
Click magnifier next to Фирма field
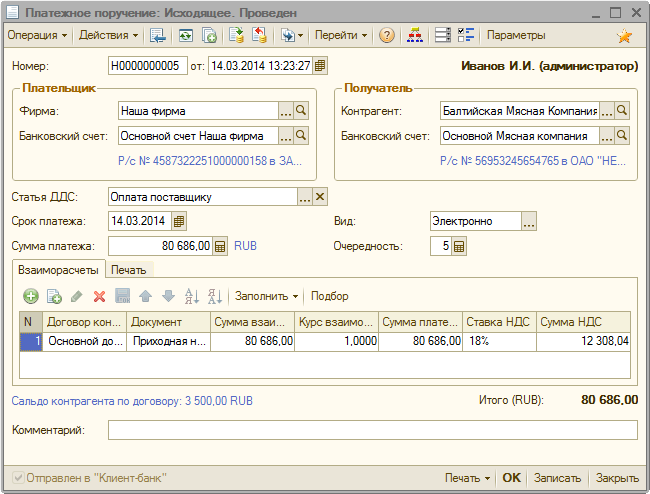coord(301,111)
